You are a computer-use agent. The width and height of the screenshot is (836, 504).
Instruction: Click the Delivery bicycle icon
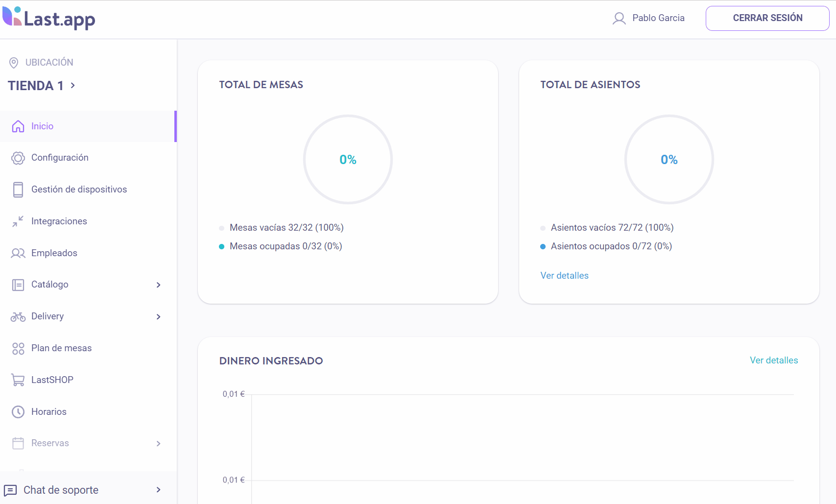18,317
